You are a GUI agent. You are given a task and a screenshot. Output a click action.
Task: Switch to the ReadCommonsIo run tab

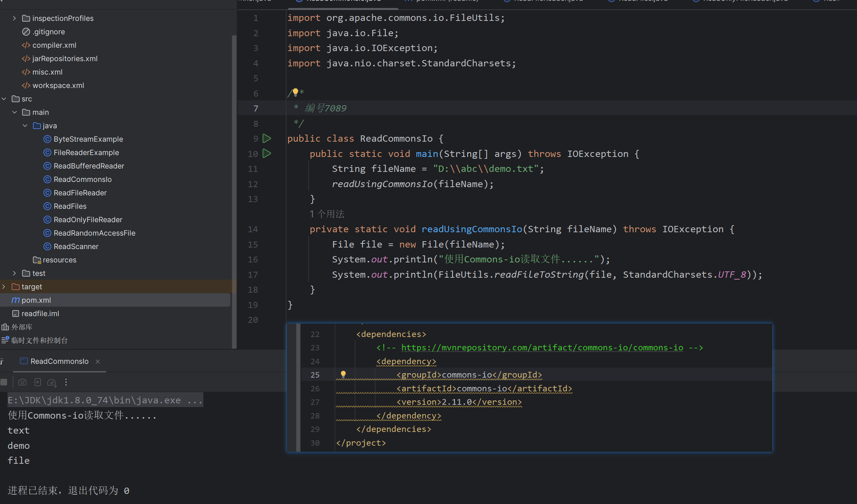(x=59, y=361)
